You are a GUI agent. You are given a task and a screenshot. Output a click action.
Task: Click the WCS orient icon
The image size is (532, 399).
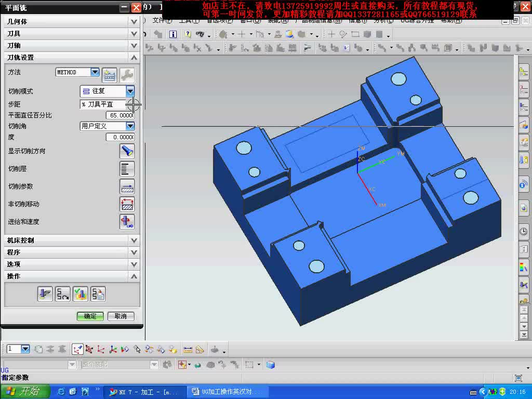pos(101,349)
